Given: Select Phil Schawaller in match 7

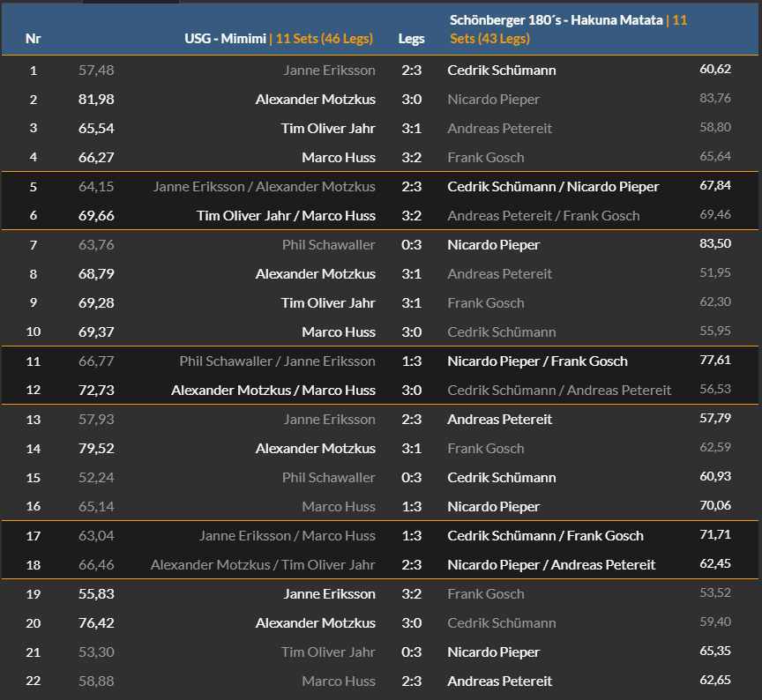Looking at the screenshot, I should [x=328, y=245].
